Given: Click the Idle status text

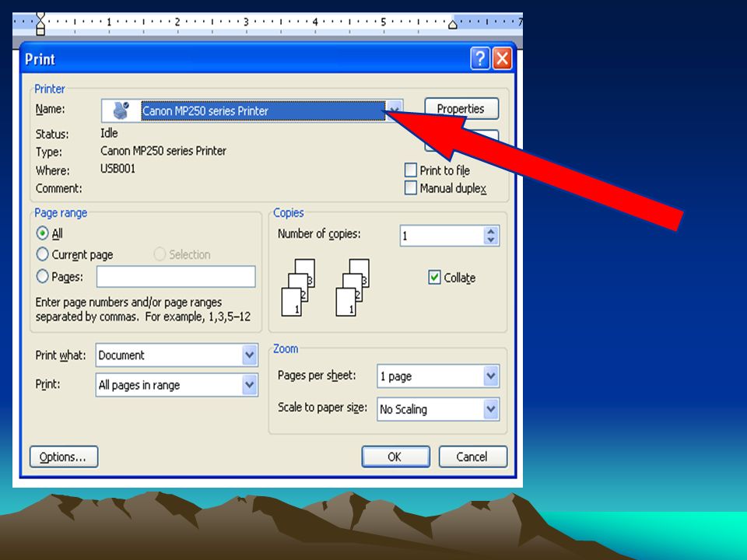Looking at the screenshot, I should [x=109, y=133].
